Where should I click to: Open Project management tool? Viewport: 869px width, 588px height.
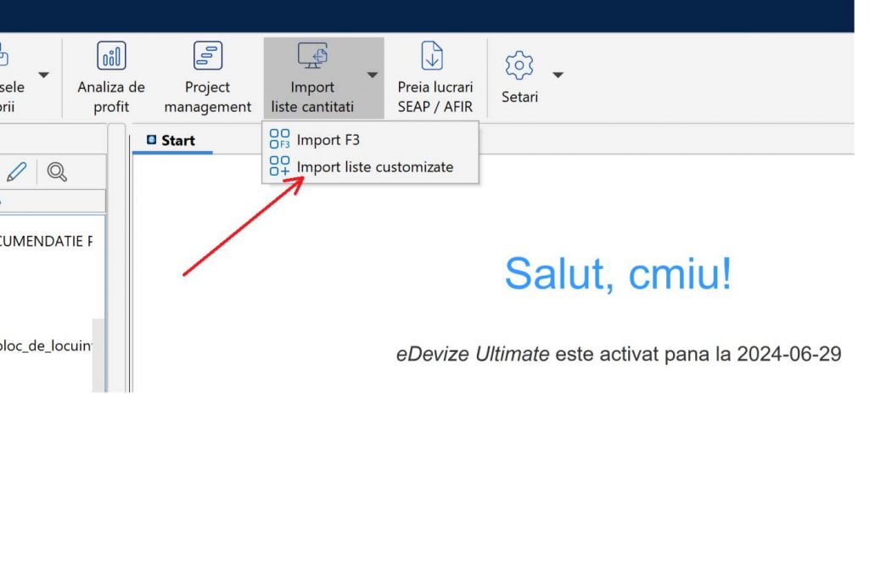pos(207,77)
